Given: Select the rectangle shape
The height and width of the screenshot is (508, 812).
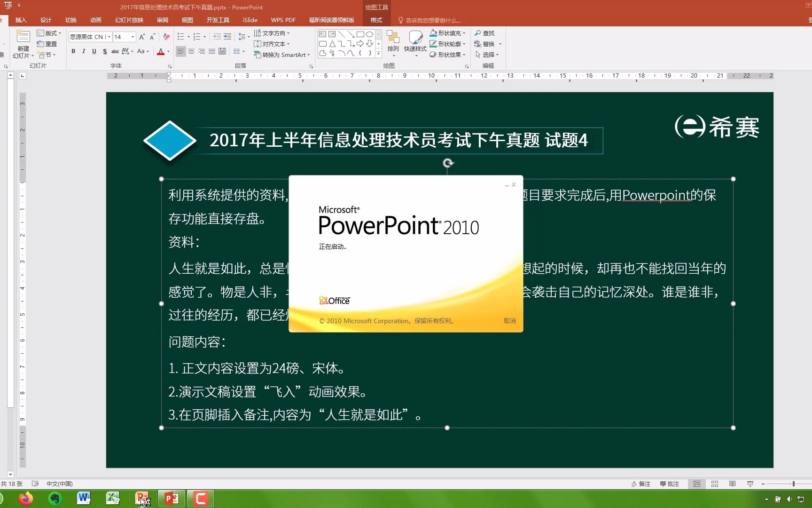Looking at the screenshot, I should [x=360, y=34].
